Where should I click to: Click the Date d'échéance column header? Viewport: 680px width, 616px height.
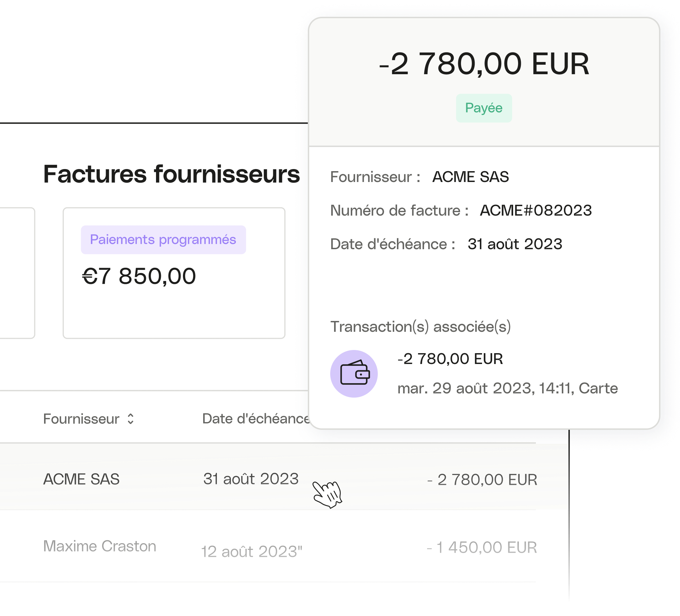click(x=255, y=418)
